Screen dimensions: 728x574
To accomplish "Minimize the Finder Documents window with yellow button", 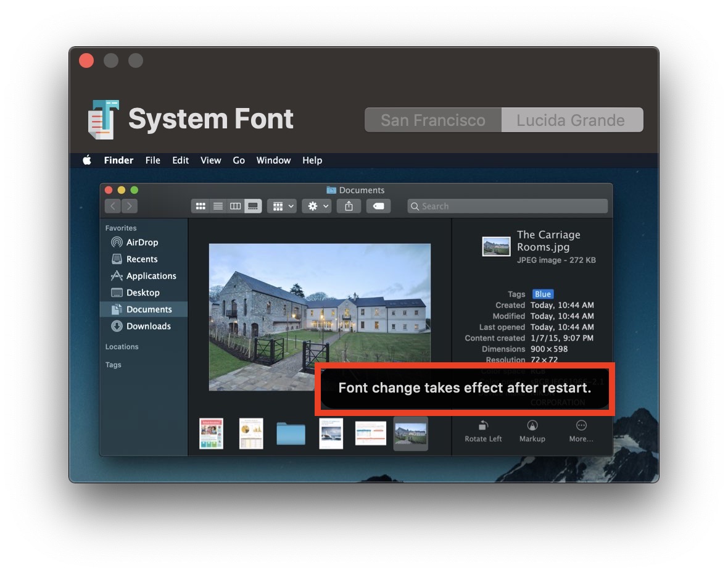I will click(121, 190).
